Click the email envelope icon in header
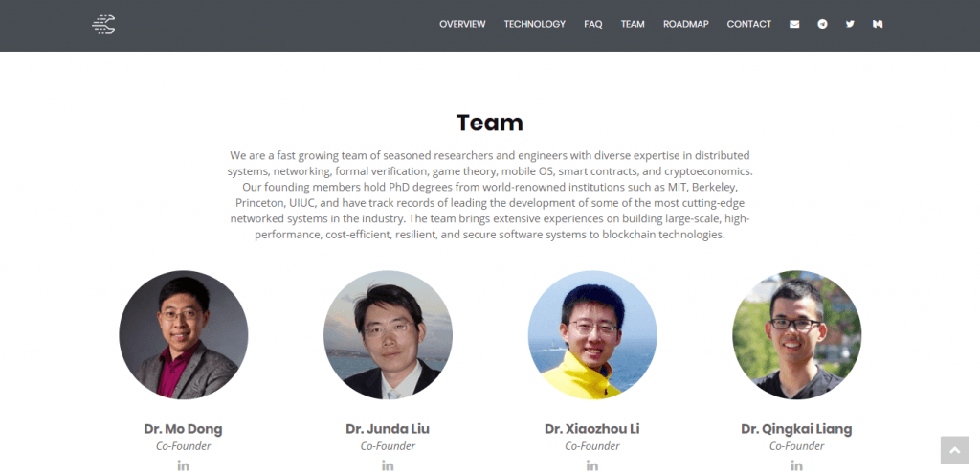 [794, 24]
